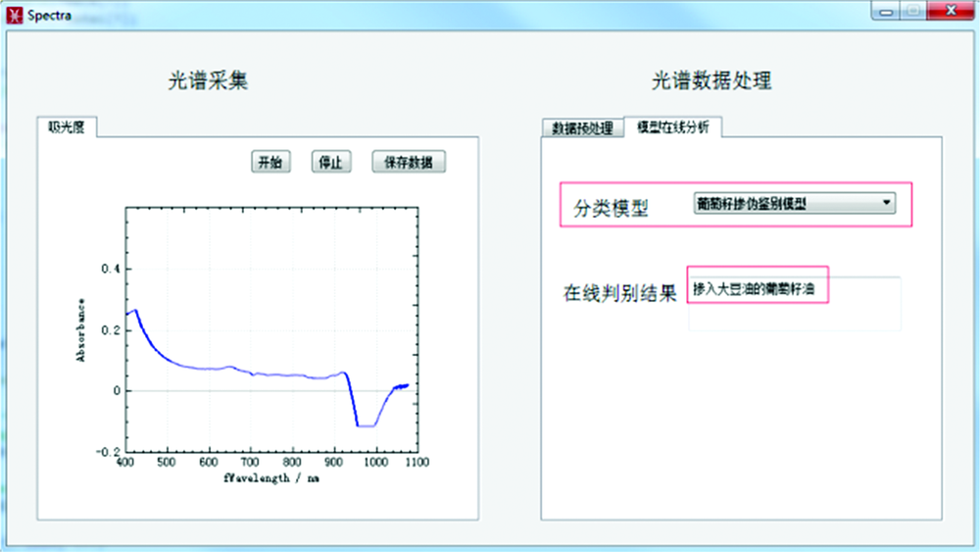Select the 模型在线分析 tab
The image size is (980, 552).
(x=672, y=126)
